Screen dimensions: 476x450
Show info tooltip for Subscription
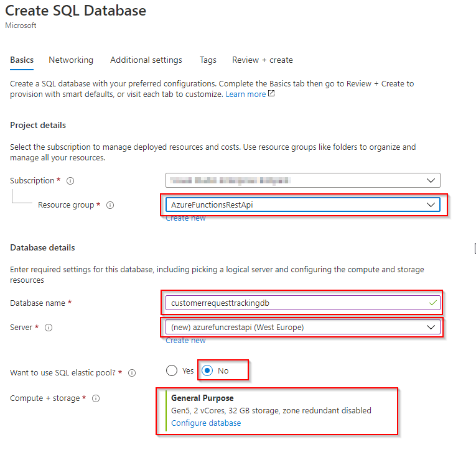(x=70, y=181)
